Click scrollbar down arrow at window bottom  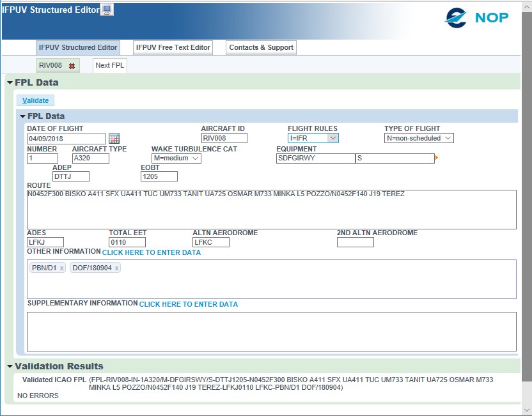click(x=527, y=411)
